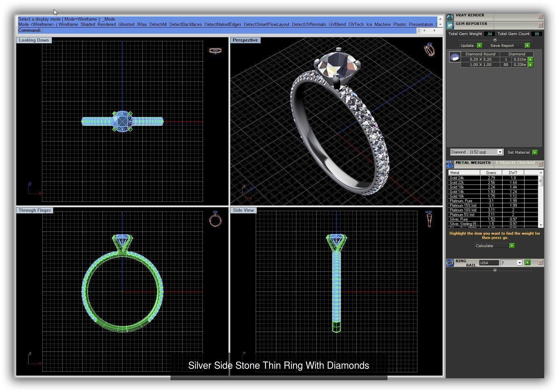Click green arrow on the 0.51tw gem row

(530, 60)
